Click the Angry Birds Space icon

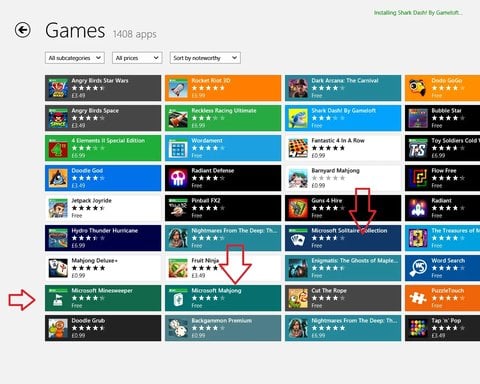[x=58, y=118]
